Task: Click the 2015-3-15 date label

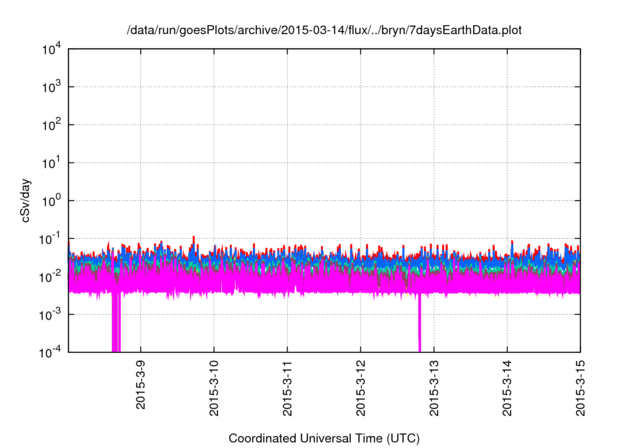Action: pos(580,388)
